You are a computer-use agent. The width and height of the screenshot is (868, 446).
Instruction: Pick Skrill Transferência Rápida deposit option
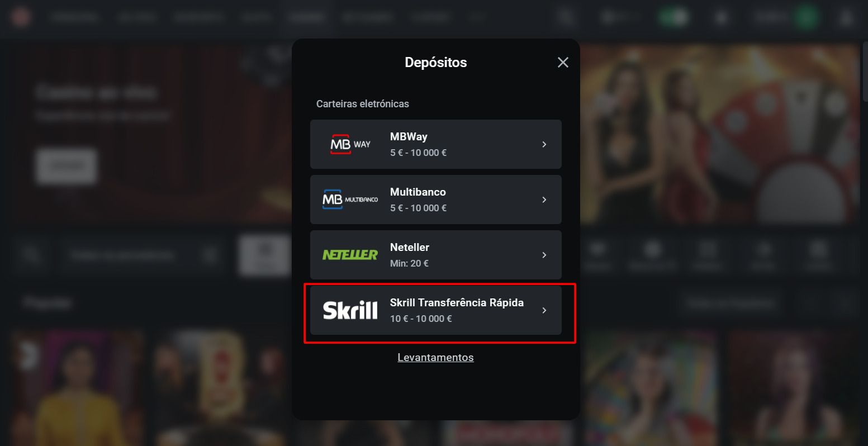pyautogui.click(x=436, y=310)
